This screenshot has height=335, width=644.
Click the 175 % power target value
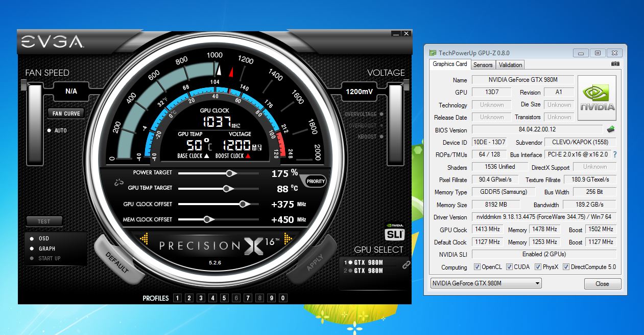284,173
